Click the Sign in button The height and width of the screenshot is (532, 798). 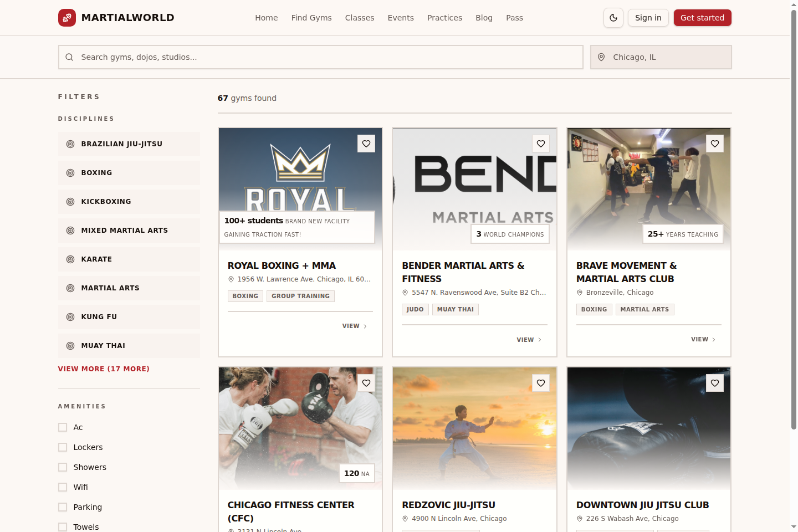pos(648,18)
